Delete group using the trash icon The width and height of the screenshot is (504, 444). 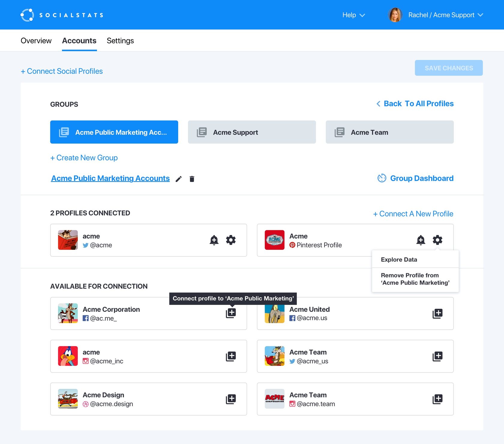click(x=192, y=179)
